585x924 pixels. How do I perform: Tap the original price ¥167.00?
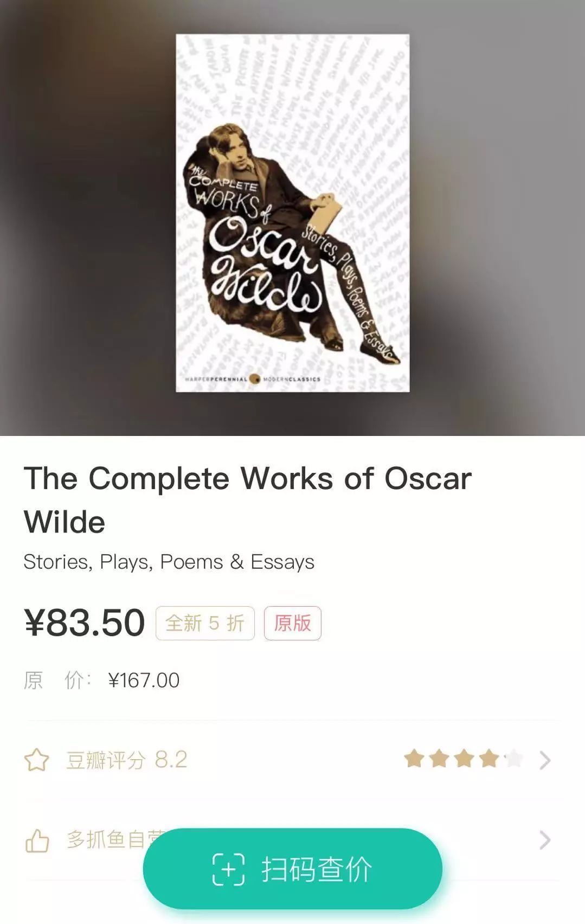point(144,680)
